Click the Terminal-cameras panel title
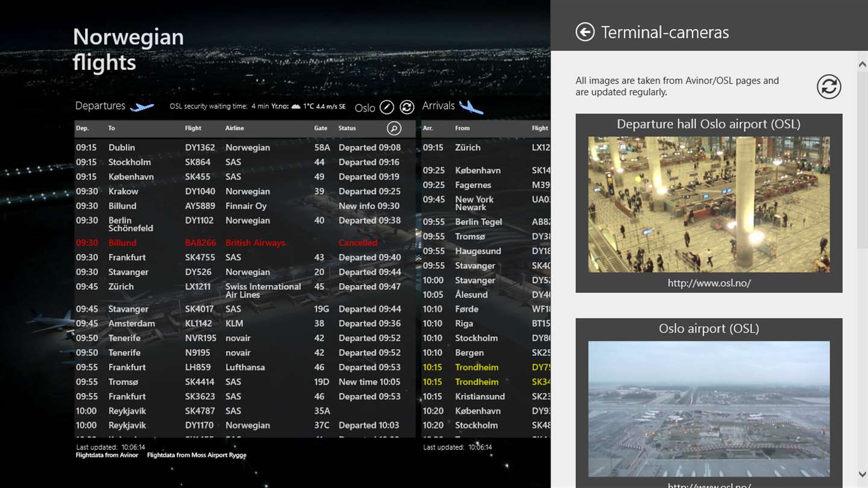Viewport: 868px width, 488px height. click(665, 32)
